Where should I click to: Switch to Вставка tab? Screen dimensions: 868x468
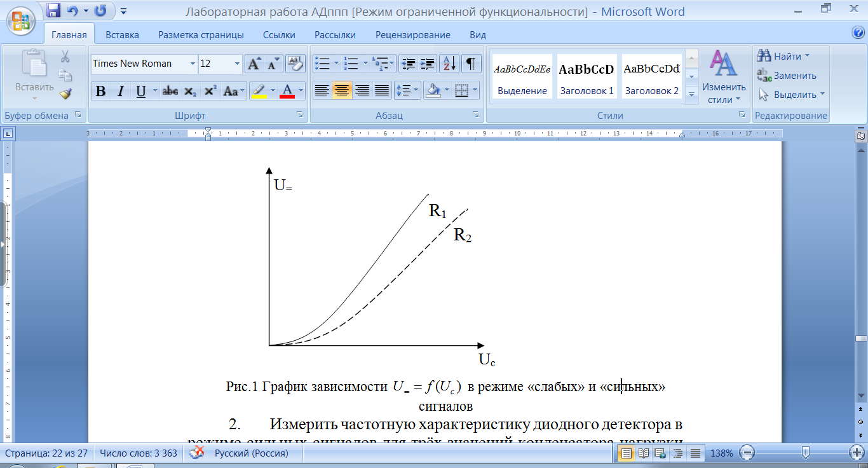[122, 35]
